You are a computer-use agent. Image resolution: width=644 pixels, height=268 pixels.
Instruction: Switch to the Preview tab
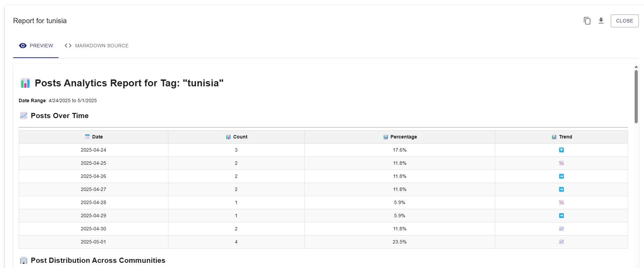36,46
